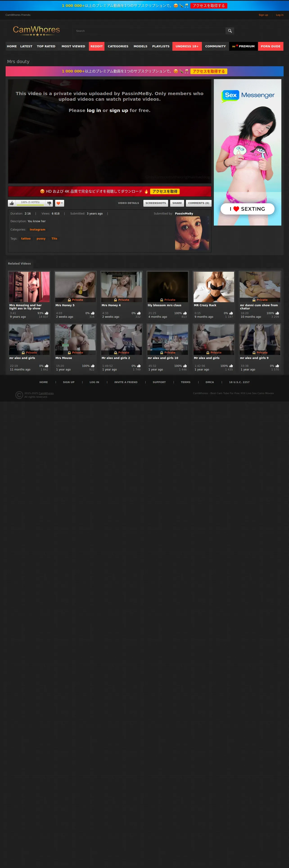Viewport: 289px width, 868px height.
Task: Click the Sex Messenger ad
Action: click(248, 152)
